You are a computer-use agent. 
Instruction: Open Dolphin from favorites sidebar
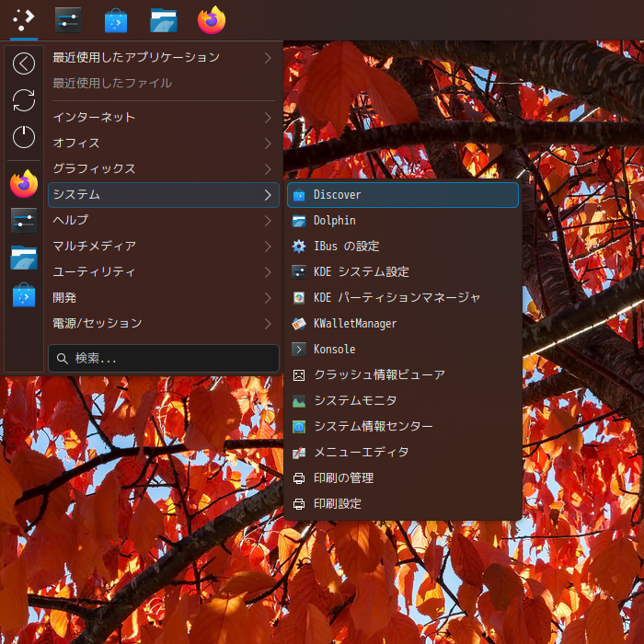[x=24, y=258]
